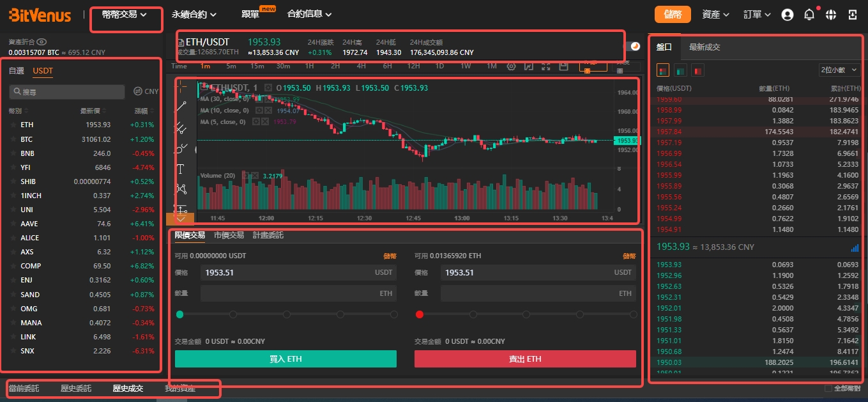Favorite LINK with its star
Screen dimensions: 868x402
click(13, 337)
